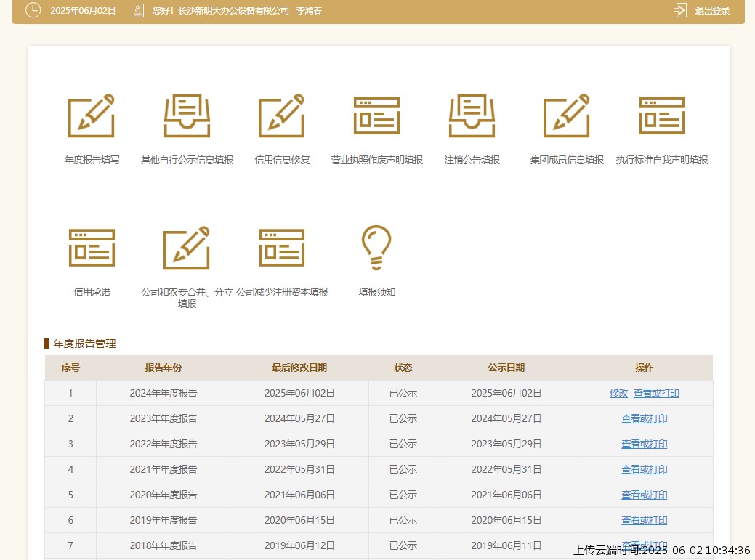Click the company name 长沙新明天办公设备有限公司
755x560 pixels.
pyautogui.click(x=233, y=11)
